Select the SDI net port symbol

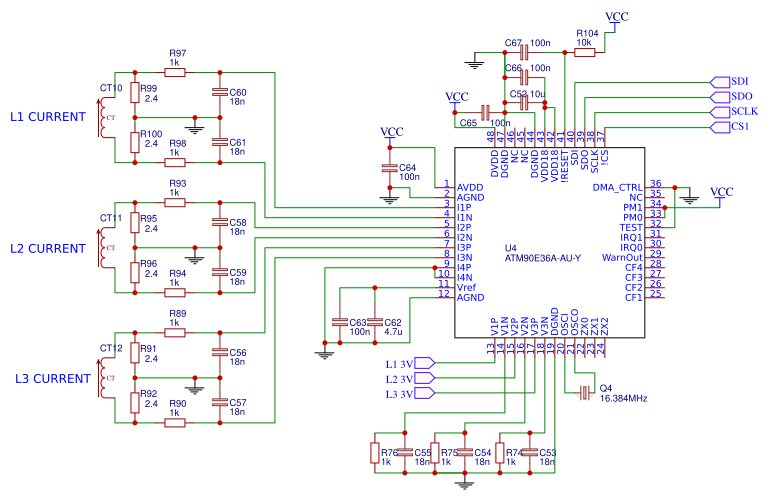coord(720,82)
